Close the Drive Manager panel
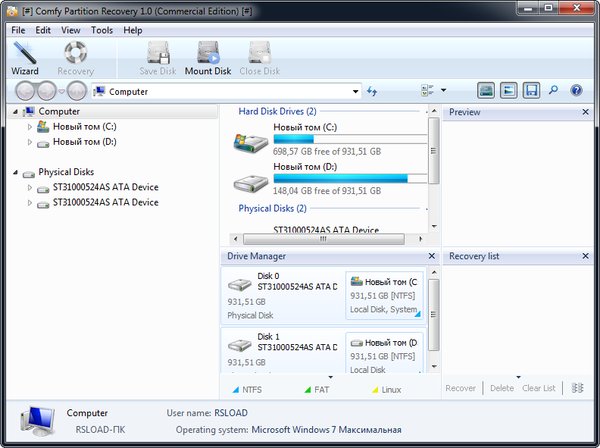This screenshot has width=600, height=448. [432, 256]
